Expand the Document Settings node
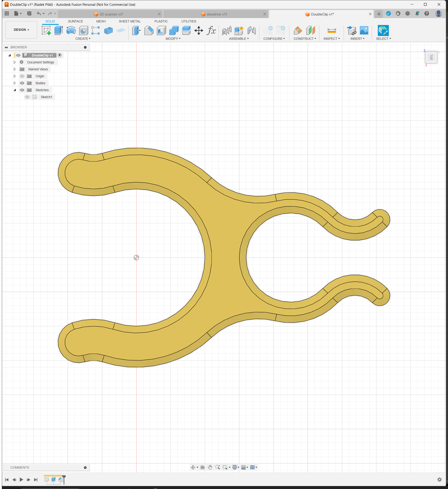 (15, 62)
